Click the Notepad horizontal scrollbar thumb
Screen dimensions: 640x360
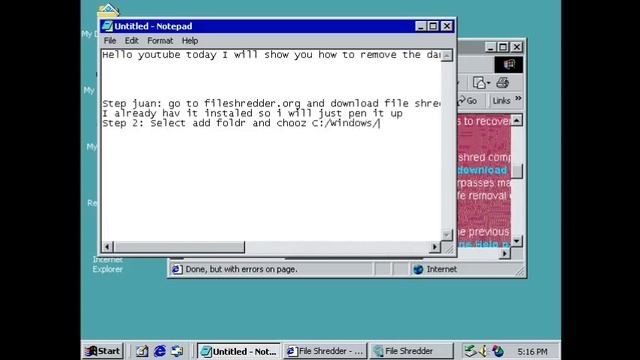(x=179, y=247)
